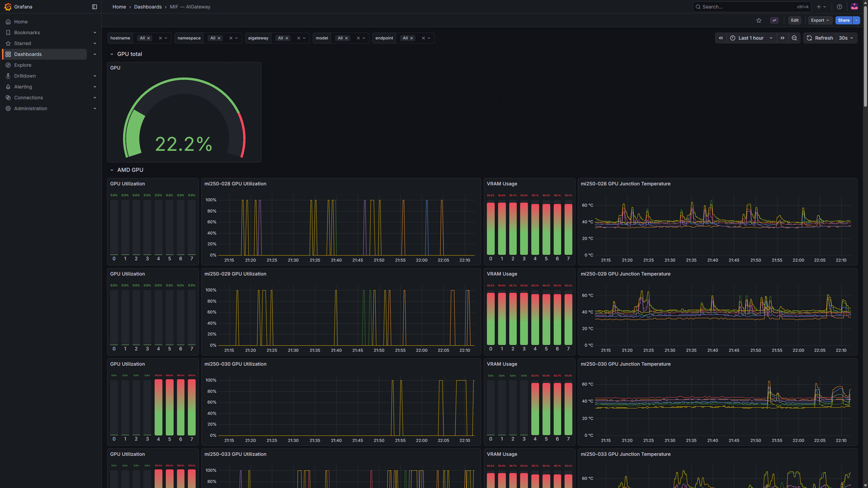Collapse the GPU total row
This screenshot has height=488, width=868.
112,54
